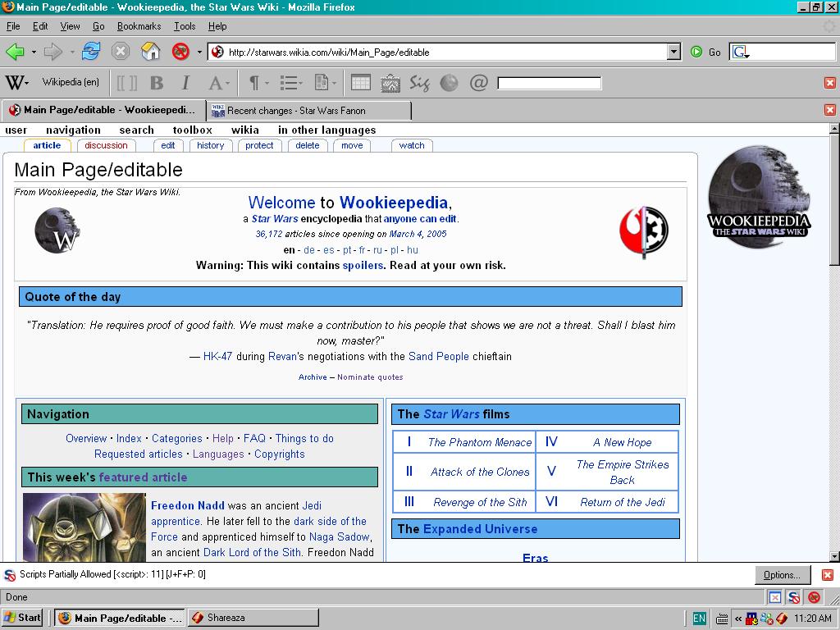Switch to Shareaza in taskbar
Image resolution: width=840 pixels, height=630 pixels.
pos(253,618)
